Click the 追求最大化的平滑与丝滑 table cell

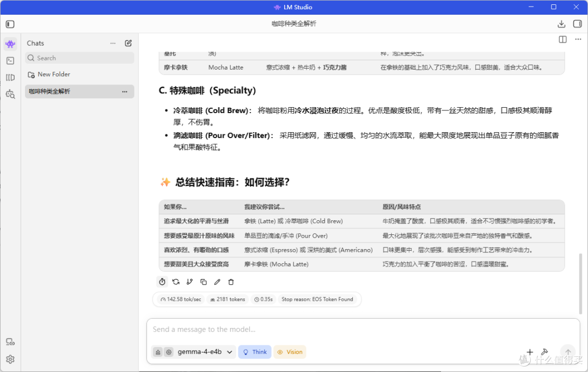point(196,221)
